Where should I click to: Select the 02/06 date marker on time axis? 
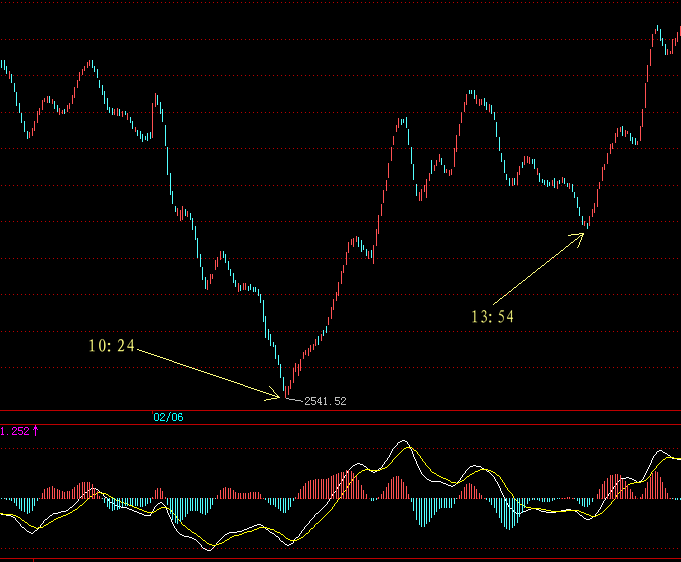[168, 417]
